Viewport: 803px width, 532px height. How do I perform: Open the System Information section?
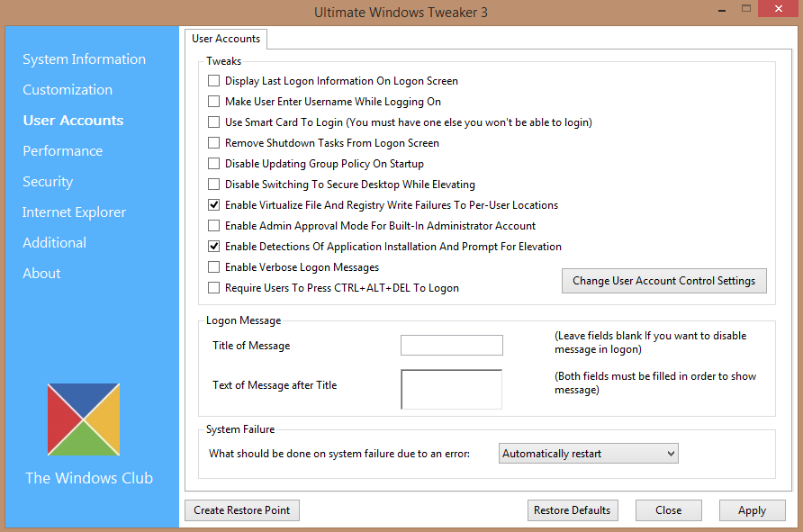(84, 59)
